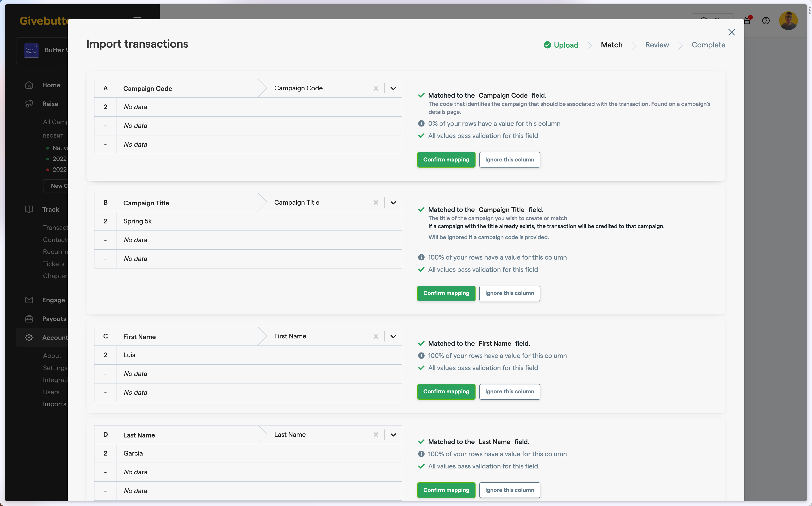Click the user profile avatar icon

[x=789, y=21]
